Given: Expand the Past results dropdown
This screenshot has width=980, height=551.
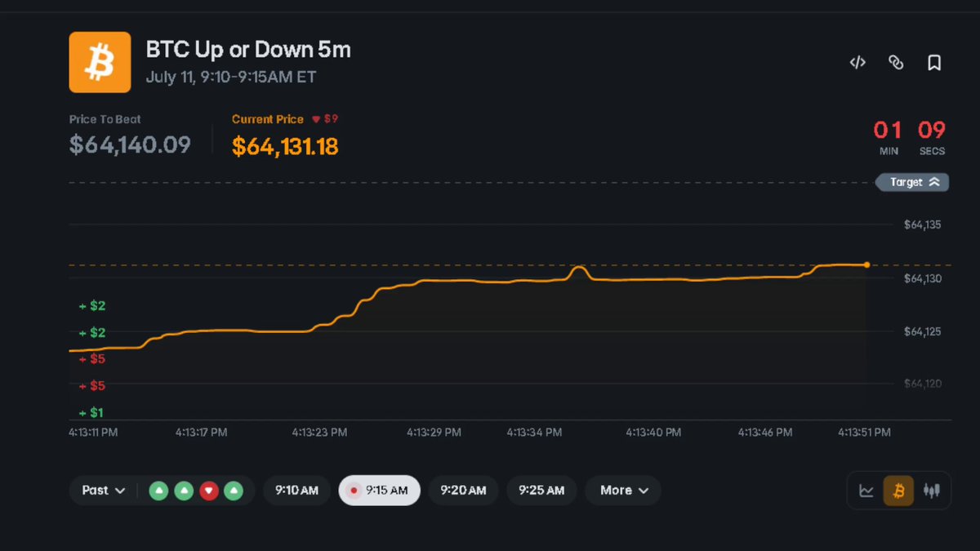Looking at the screenshot, I should (104, 491).
